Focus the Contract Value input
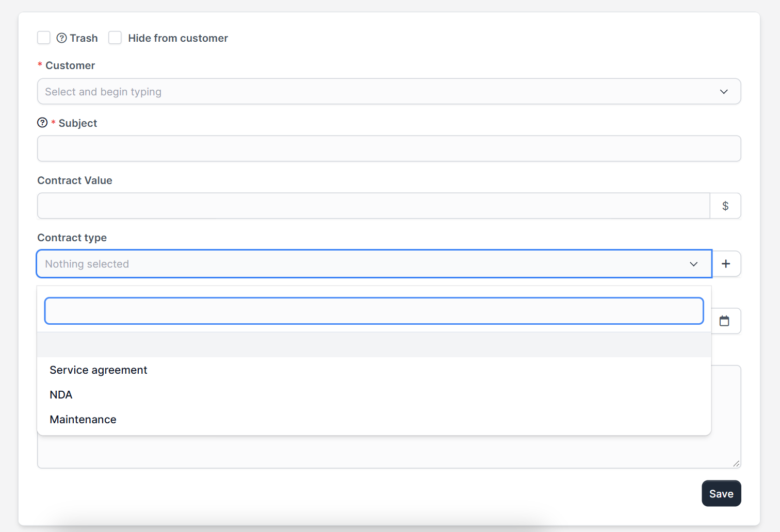The width and height of the screenshot is (780, 532). pyautogui.click(x=373, y=206)
